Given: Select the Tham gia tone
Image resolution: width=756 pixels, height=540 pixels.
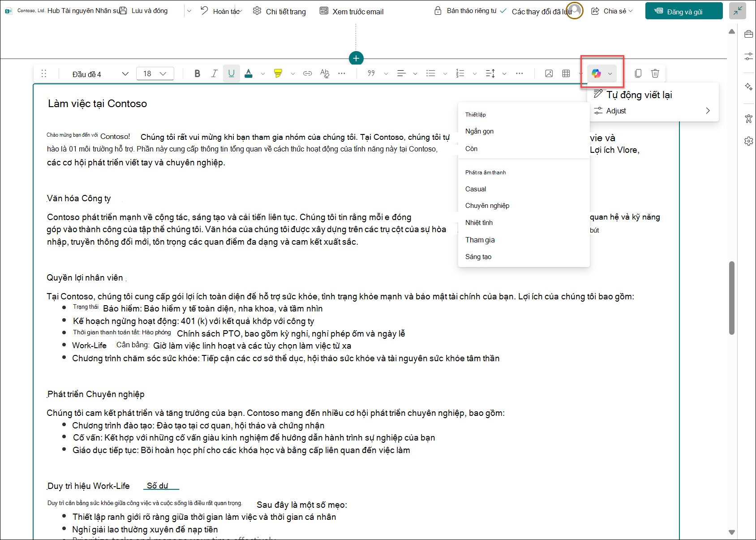Looking at the screenshot, I should 524,240.
